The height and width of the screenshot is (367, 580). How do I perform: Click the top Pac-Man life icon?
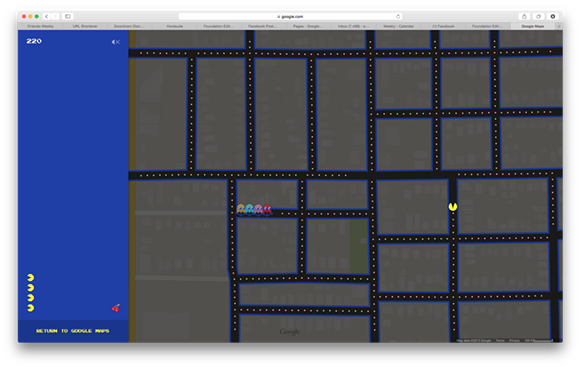31,277
